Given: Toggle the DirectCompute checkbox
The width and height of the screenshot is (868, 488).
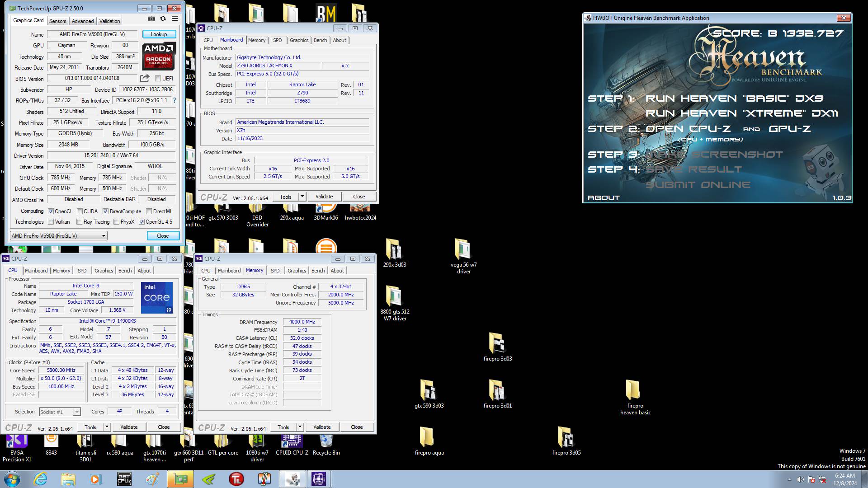Looking at the screenshot, I should (x=105, y=211).
